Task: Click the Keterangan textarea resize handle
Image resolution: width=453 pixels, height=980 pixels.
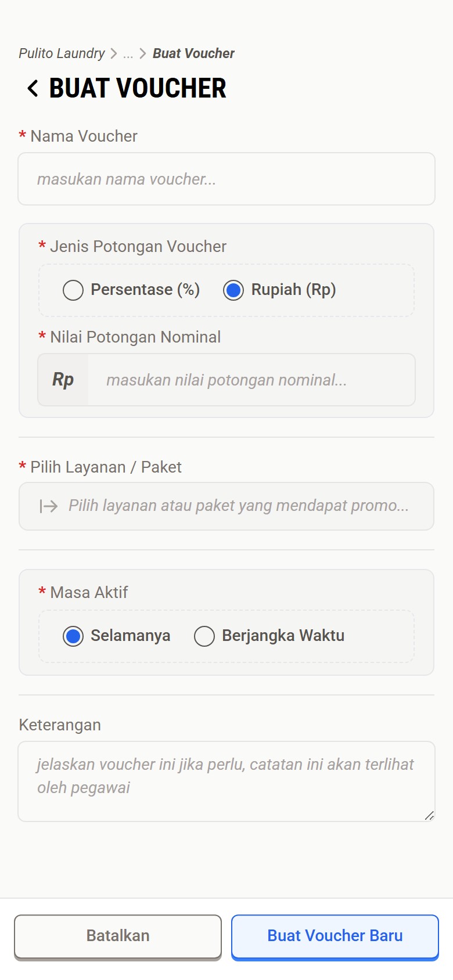Action: pos(429,816)
